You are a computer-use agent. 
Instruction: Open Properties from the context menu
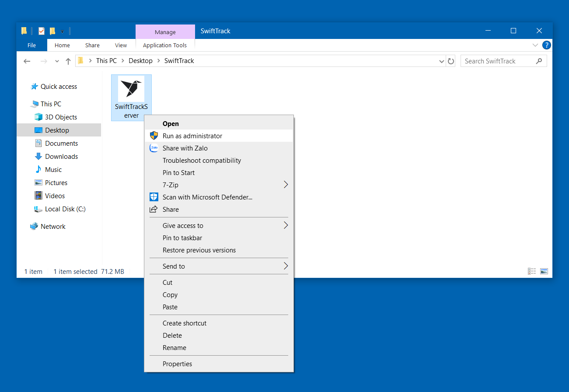click(219, 364)
